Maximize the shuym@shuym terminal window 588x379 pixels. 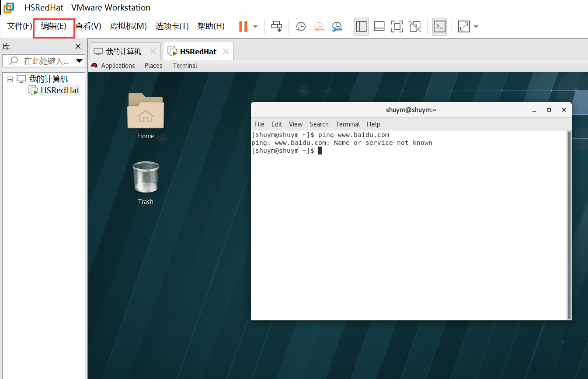pyautogui.click(x=549, y=110)
